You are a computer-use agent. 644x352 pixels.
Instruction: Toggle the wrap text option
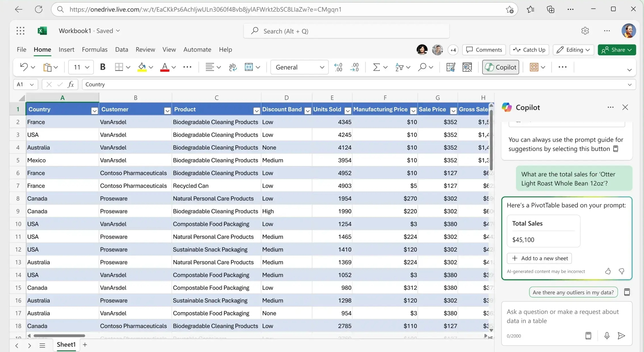tap(233, 67)
